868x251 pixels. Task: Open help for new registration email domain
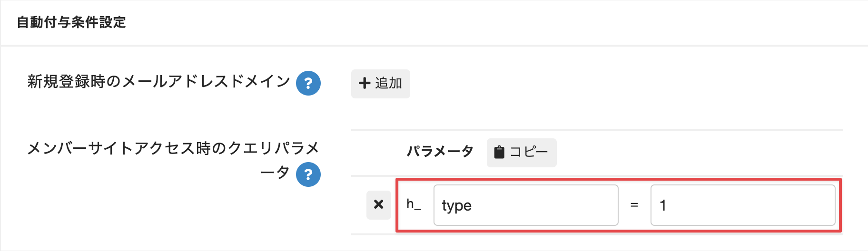tap(308, 83)
